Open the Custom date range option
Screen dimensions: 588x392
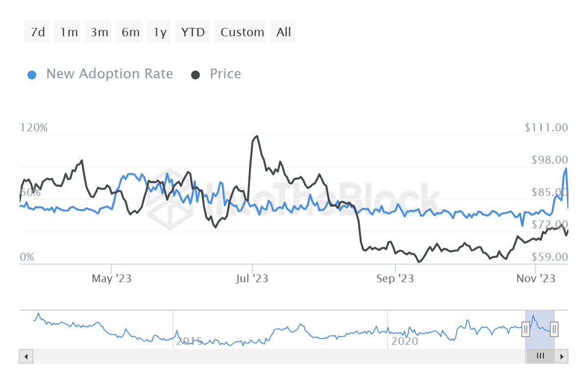241,31
